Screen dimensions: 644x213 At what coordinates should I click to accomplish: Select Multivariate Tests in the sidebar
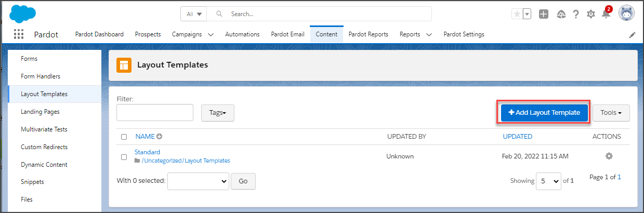pos(44,129)
